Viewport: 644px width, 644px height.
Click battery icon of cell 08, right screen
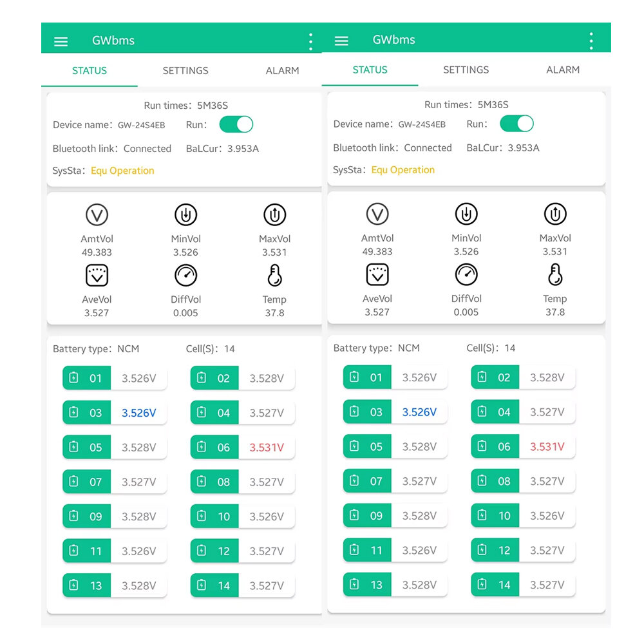pyautogui.click(x=482, y=480)
